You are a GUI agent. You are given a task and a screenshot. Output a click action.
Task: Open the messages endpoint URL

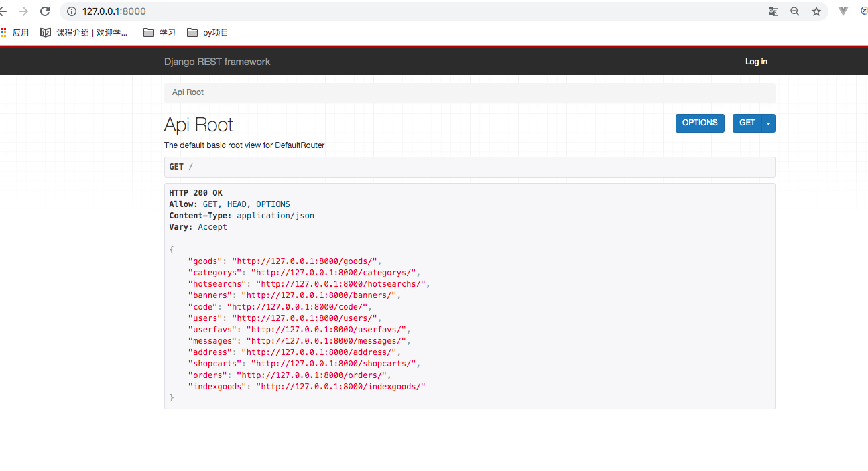pos(326,341)
